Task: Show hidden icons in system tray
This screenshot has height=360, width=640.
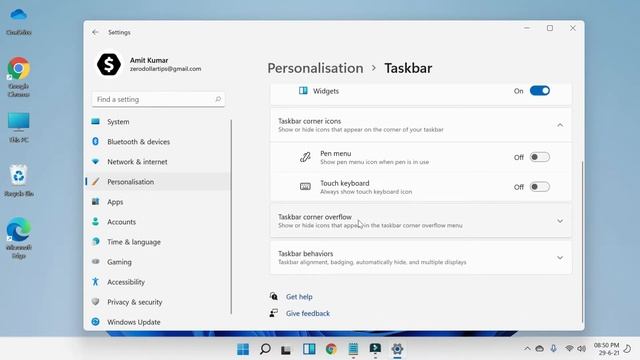Action: [527, 349]
